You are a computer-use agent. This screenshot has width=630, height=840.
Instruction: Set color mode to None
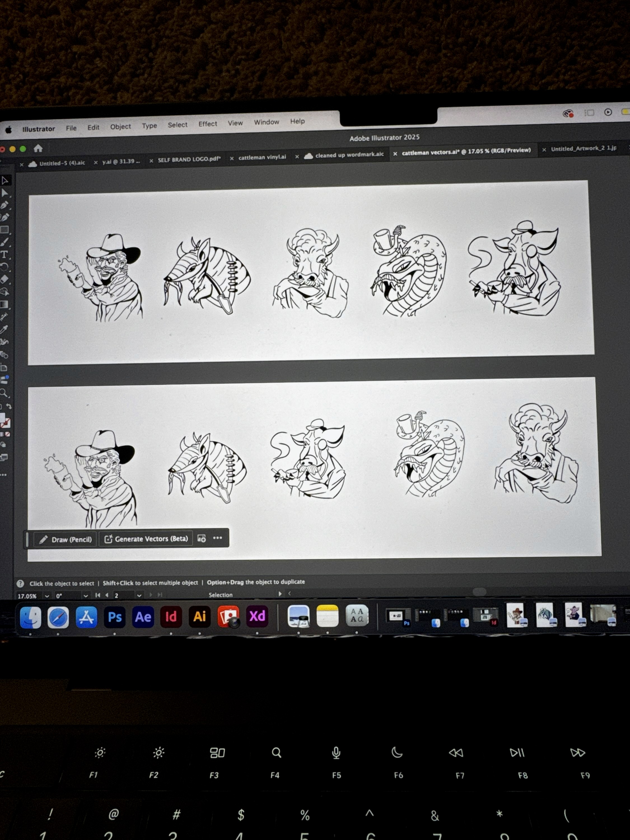click(x=8, y=434)
